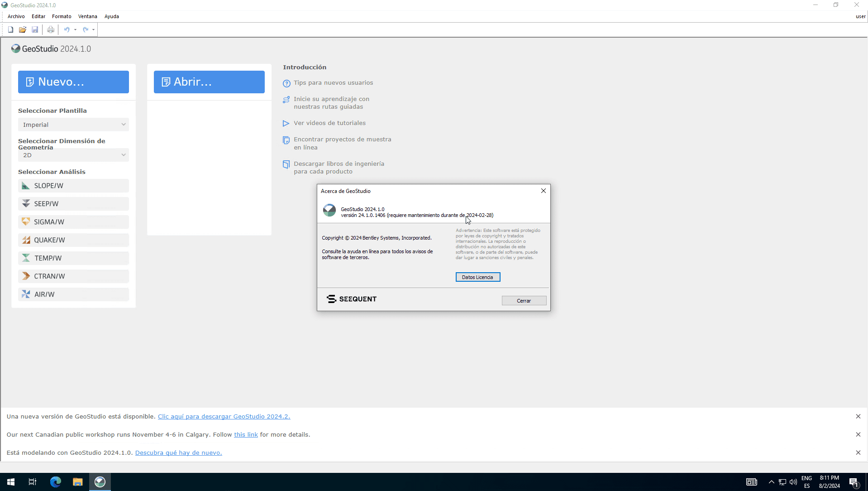Click link to download GeoStudio 2024.2
The width and height of the screenshot is (868, 491).
pos(224,416)
